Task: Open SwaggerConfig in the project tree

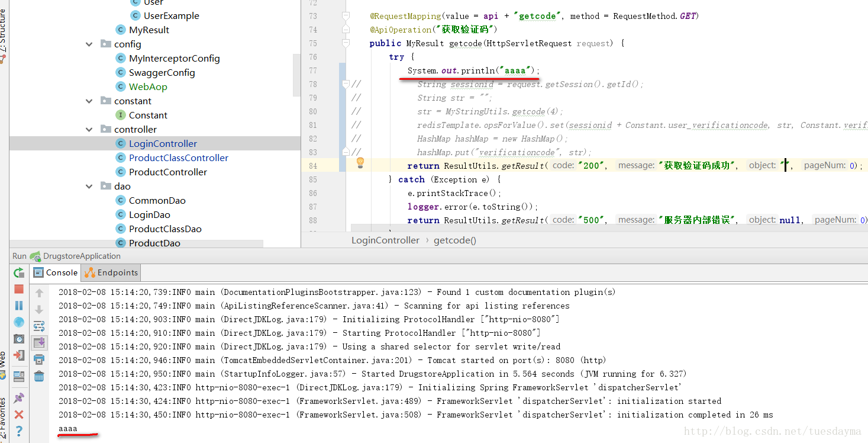Action: (x=162, y=72)
